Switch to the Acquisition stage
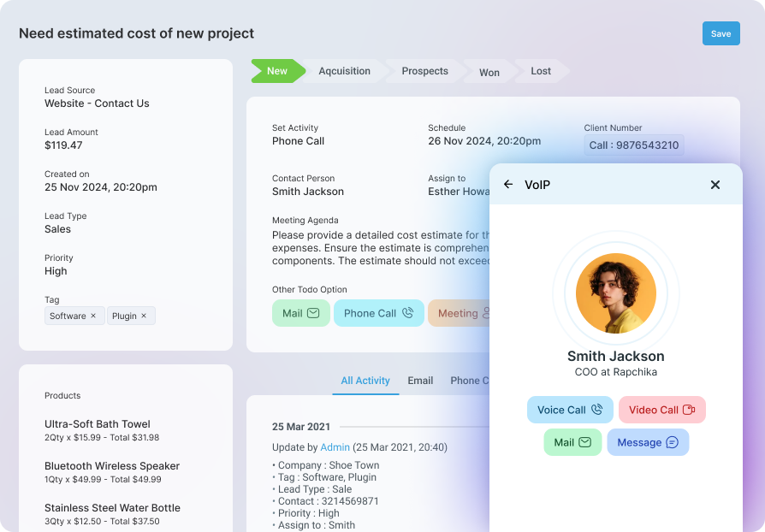This screenshot has height=532, width=765. [x=344, y=71]
